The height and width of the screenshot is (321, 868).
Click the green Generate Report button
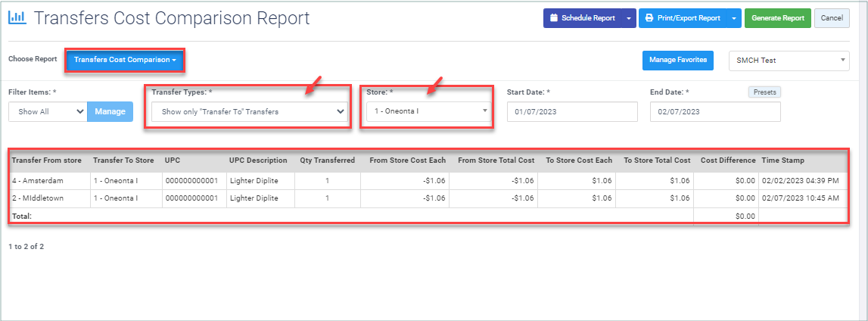click(778, 17)
